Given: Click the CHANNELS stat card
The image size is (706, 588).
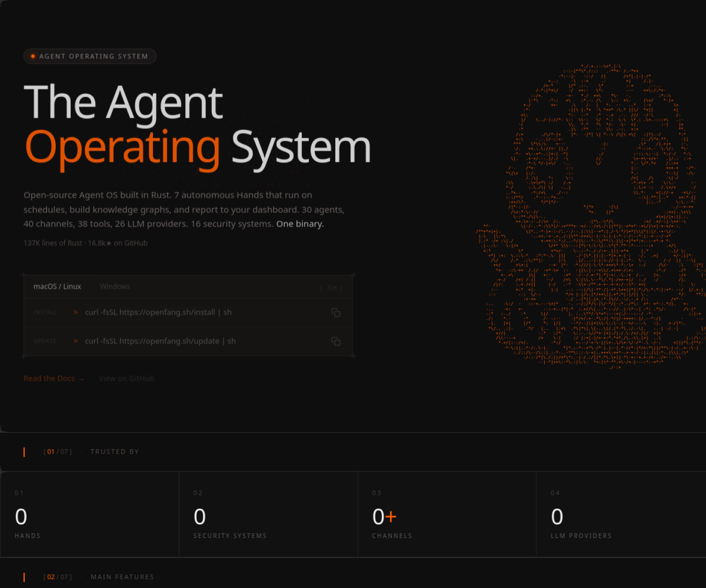Looking at the screenshot, I should click(447, 514).
